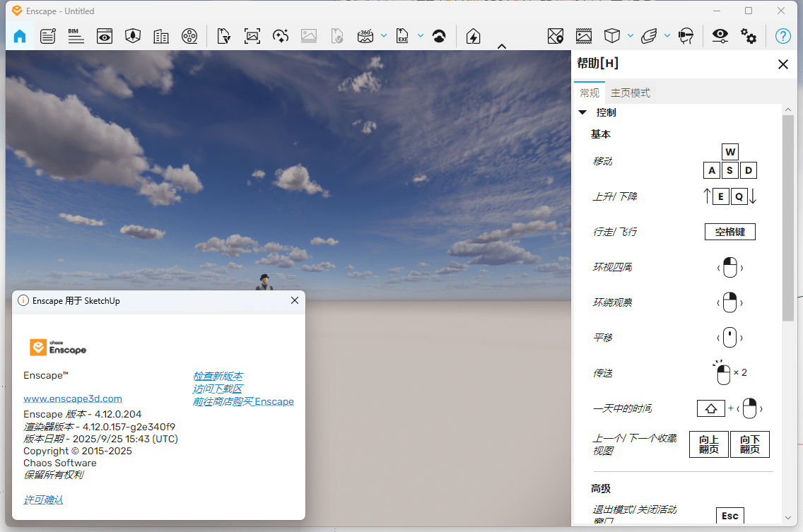The height and width of the screenshot is (532, 803).
Task: Toggle VR headset mode
Action: [x=685, y=36]
